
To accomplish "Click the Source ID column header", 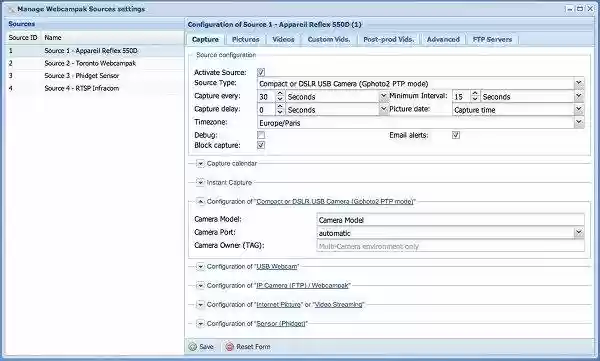I will tap(23, 38).
